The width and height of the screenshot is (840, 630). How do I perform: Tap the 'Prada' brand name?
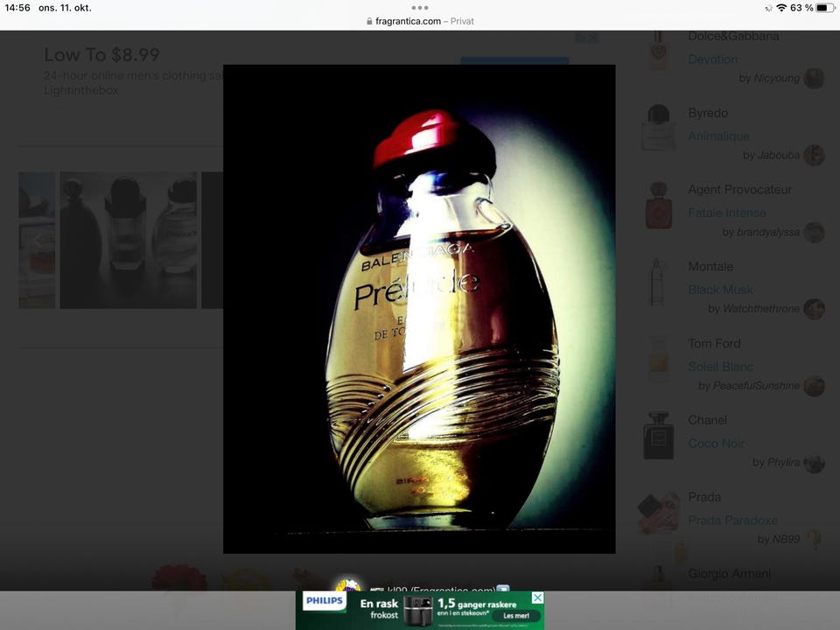(x=704, y=497)
